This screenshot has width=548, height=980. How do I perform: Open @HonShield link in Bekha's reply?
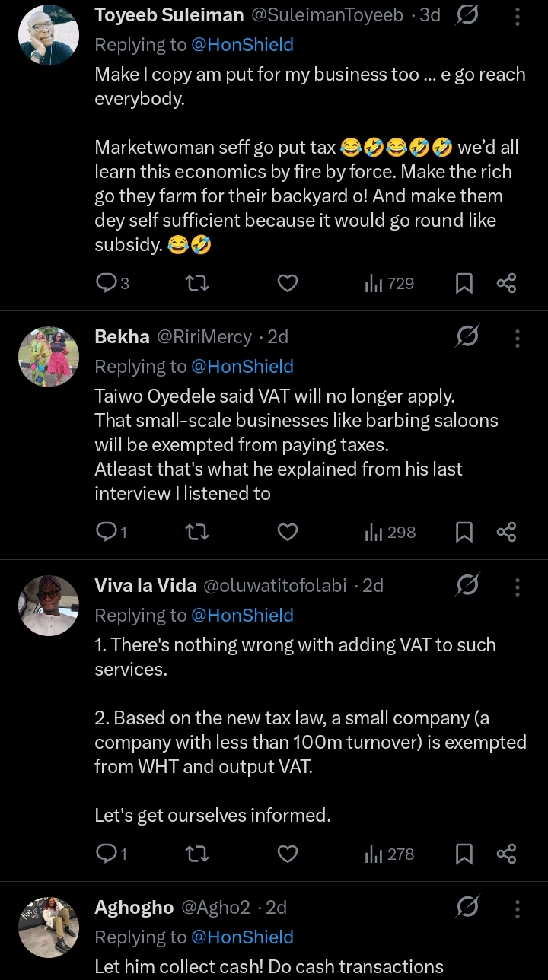[242, 367]
